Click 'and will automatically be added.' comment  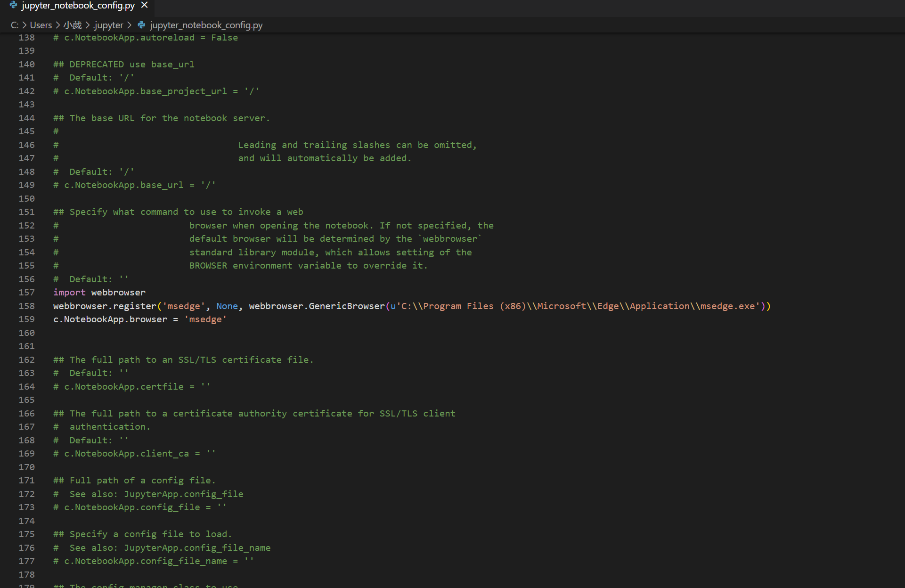[x=325, y=158]
